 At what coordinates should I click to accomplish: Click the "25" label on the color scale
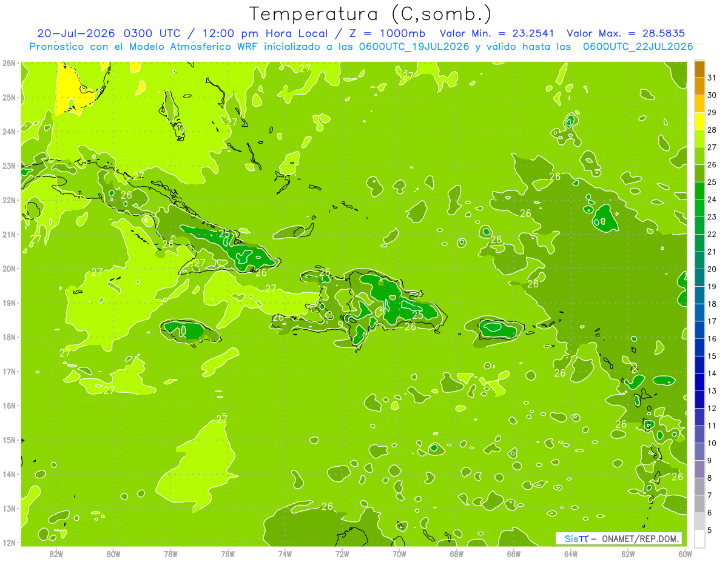(712, 182)
